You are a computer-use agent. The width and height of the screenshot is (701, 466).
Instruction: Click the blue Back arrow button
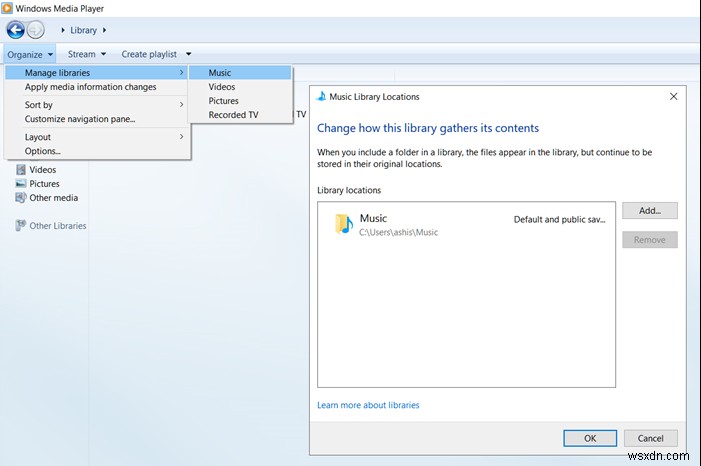[x=16, y=30]
